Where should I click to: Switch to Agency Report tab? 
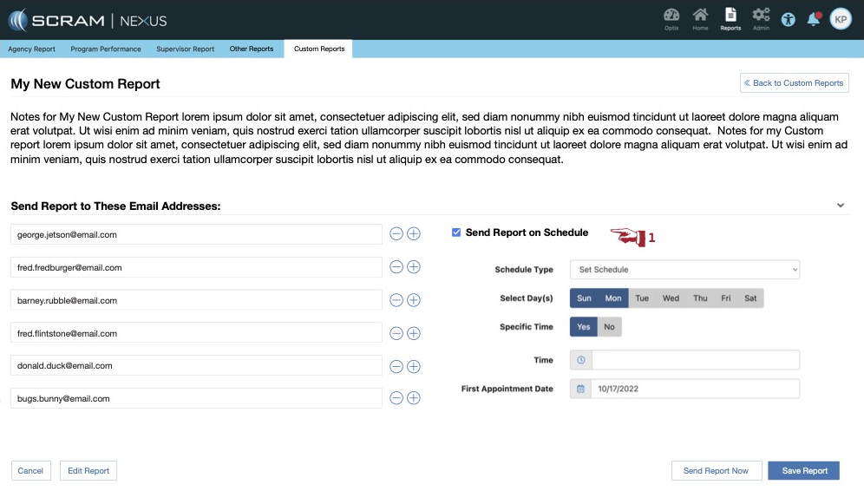[x=32, y=49]
